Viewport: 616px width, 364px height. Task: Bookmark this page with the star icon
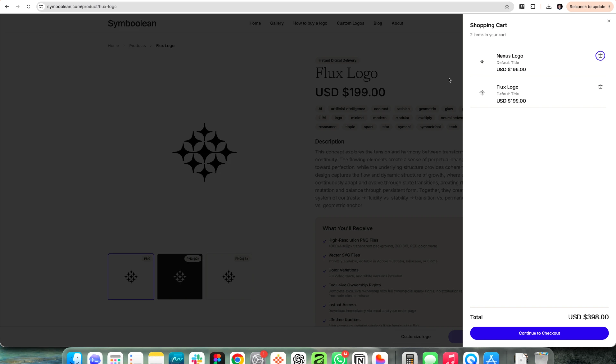click(507, 6)
